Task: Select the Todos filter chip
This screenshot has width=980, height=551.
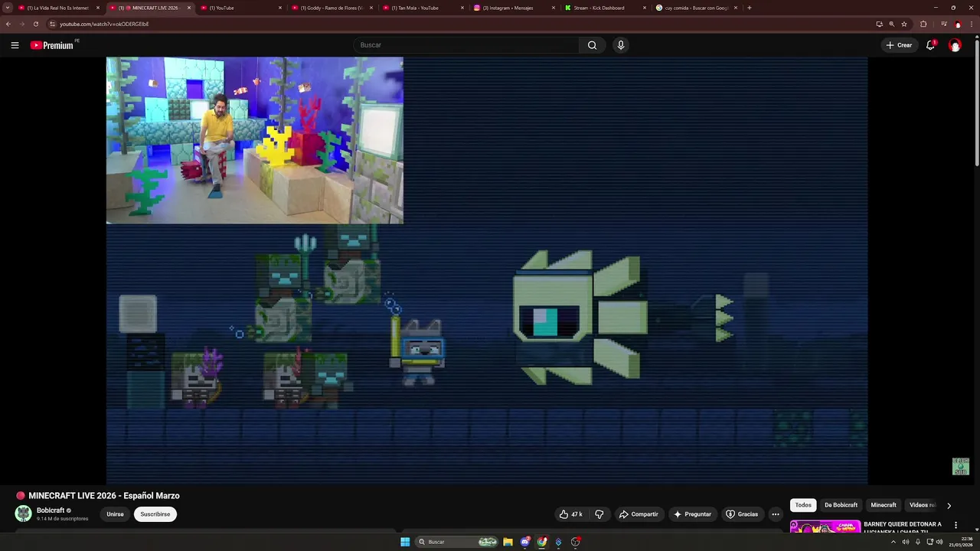Action: pyautogui.click(x=803, y=505)
